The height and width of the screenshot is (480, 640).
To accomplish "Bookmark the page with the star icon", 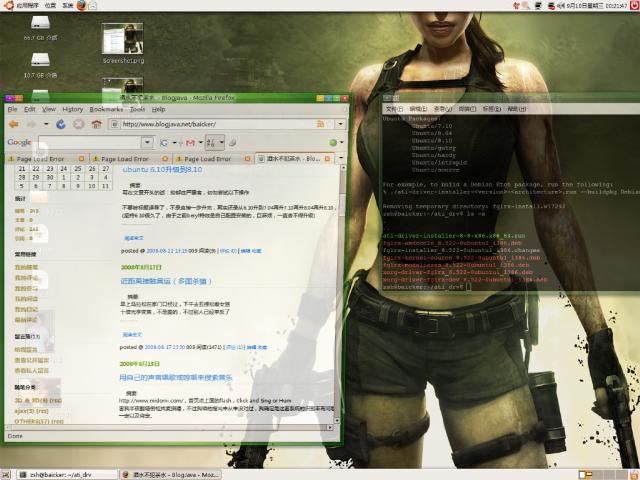I will [330, 124].
